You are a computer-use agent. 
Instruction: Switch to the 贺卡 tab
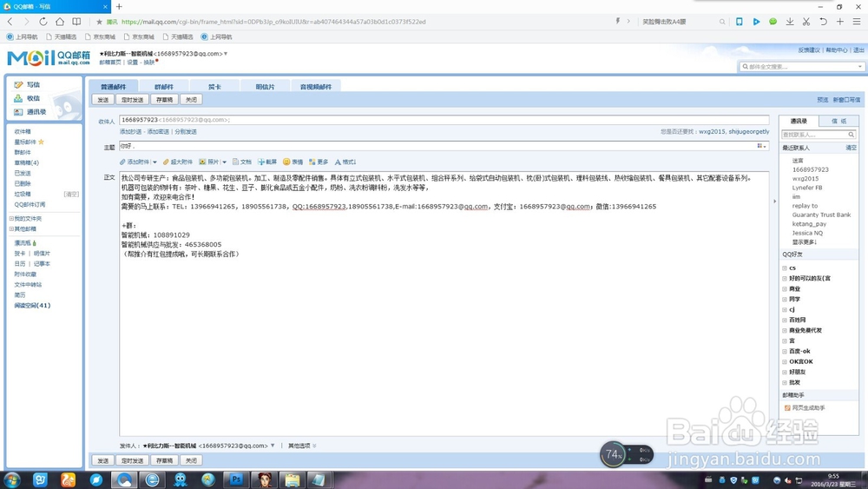coord(214,86)
